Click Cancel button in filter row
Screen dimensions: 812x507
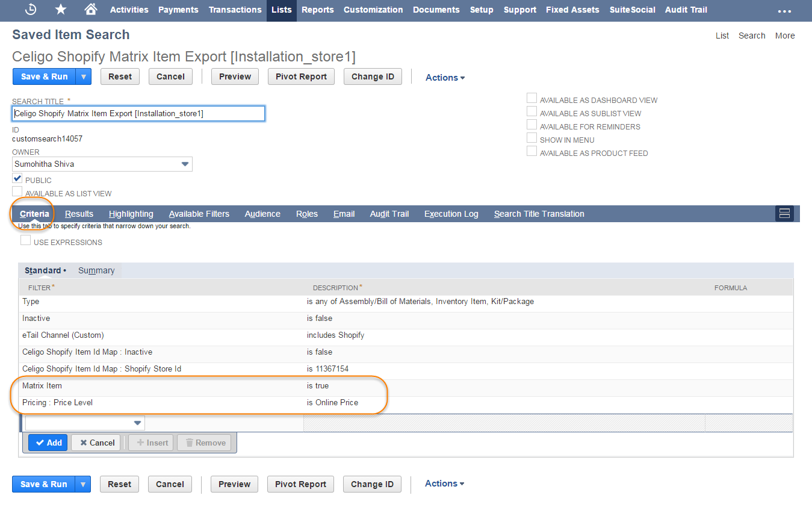tap(96, 443)
